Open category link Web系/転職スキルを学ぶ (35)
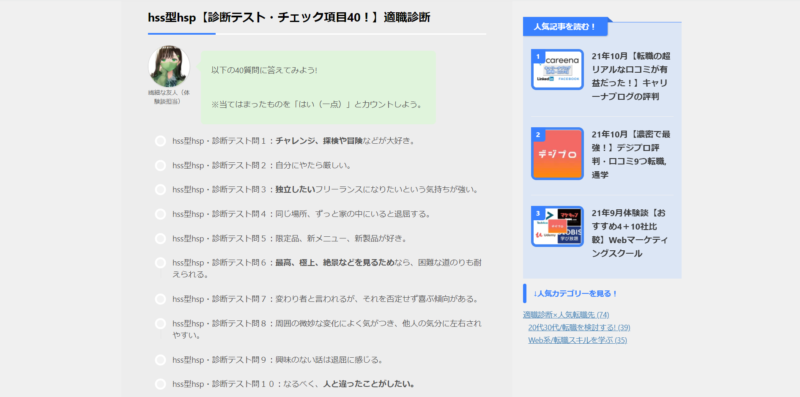Viewport: 800px width, 397px height. click(x=578, y=340)
